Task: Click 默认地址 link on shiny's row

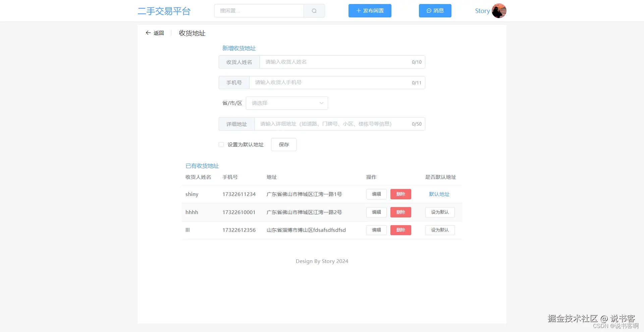Action: click(x=439, y=194)
